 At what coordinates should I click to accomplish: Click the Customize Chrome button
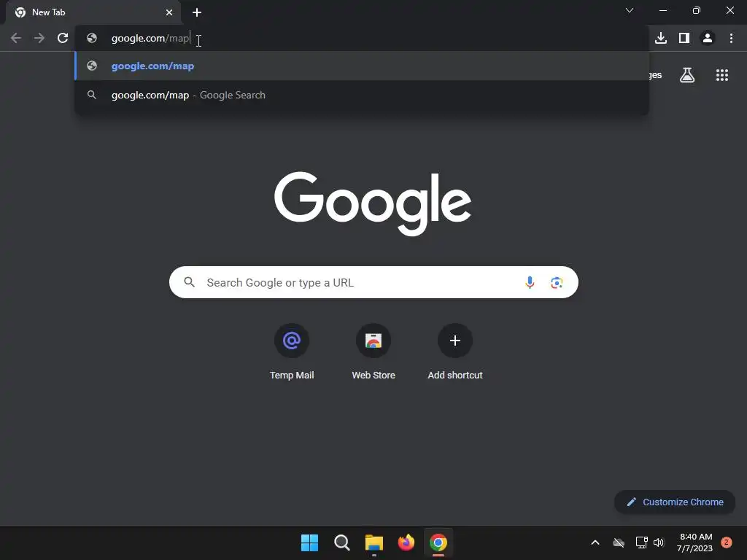pyautogui.click(x=675, y=502)
